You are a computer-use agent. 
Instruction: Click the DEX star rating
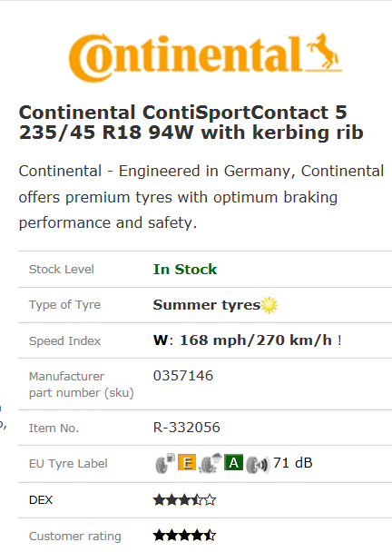[x=184, y=500]
